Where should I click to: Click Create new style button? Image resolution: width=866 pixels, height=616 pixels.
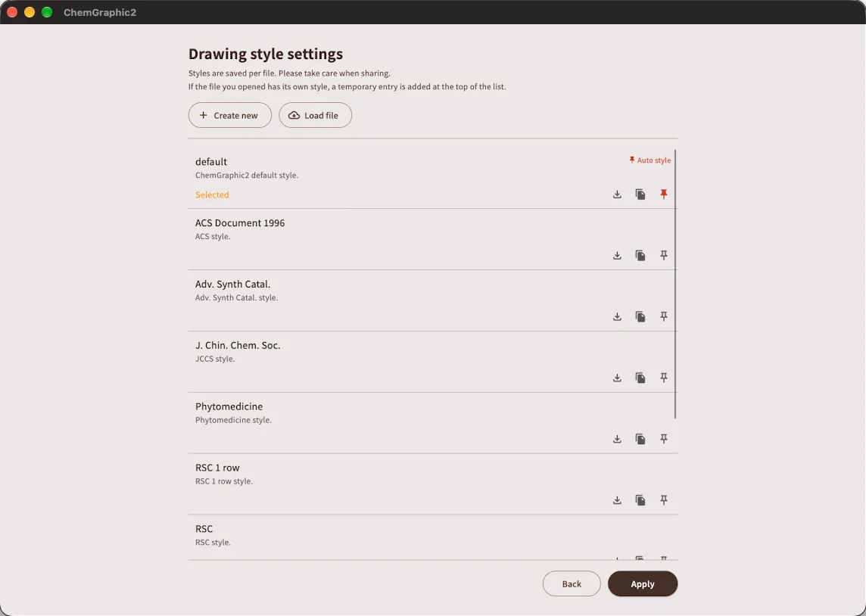click(230, 115)
